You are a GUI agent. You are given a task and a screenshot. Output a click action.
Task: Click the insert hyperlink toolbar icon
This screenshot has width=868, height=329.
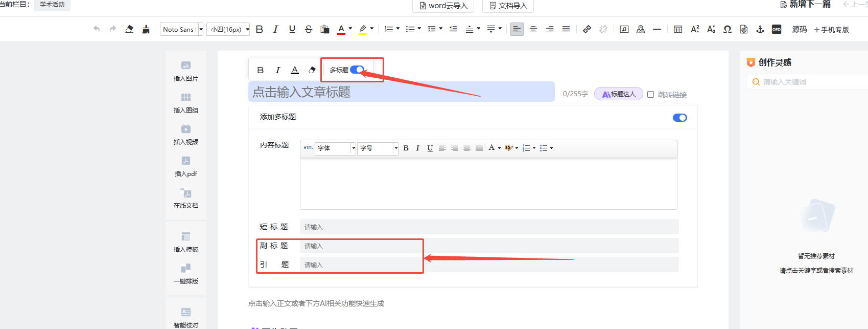pyautogui.click(x=587, y=29)
